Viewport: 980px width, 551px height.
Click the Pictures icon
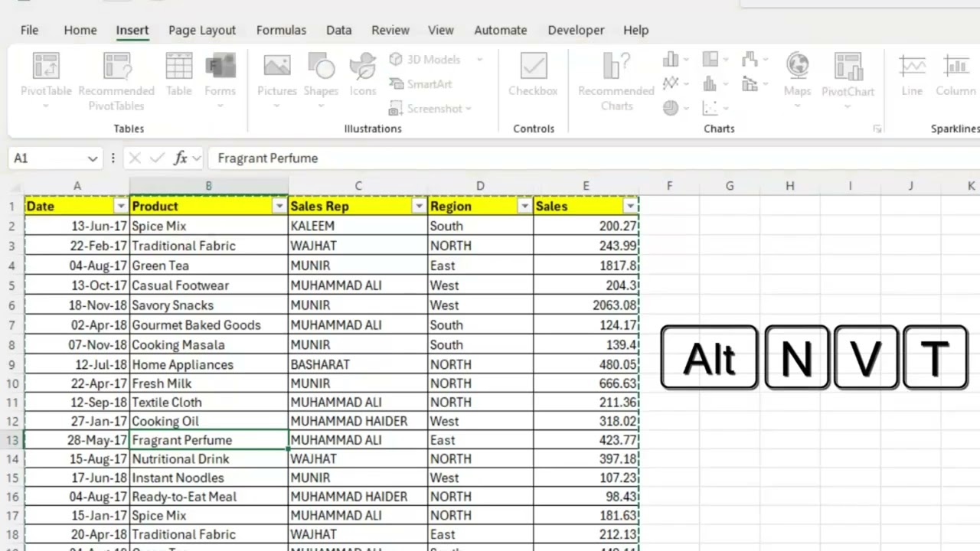(276, 66)
